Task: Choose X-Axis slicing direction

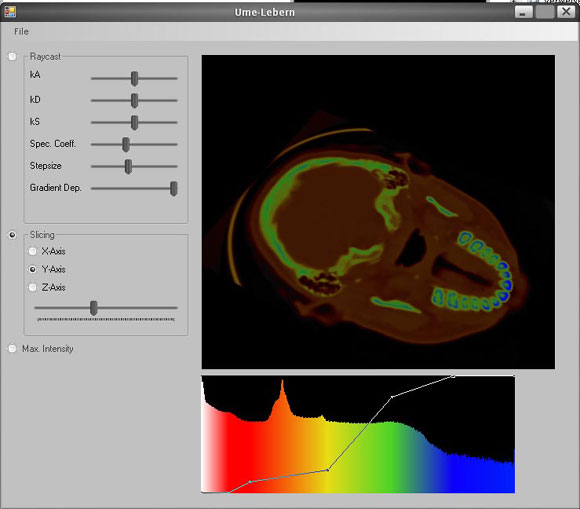Action: click(33, 251)
